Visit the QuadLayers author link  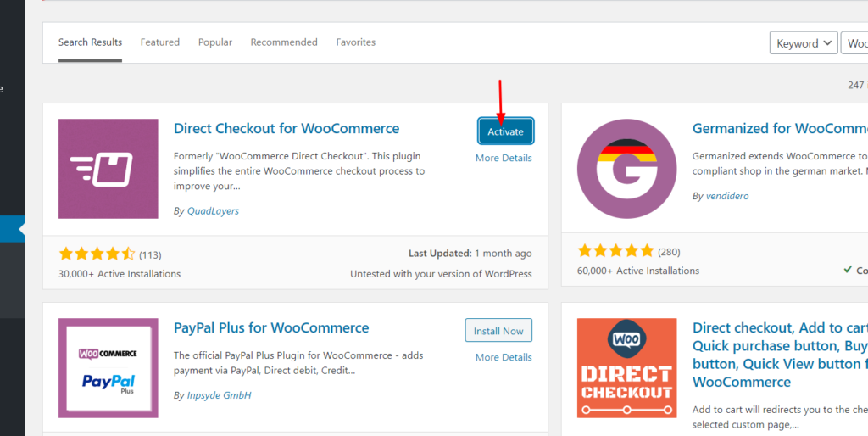(213, 211)
